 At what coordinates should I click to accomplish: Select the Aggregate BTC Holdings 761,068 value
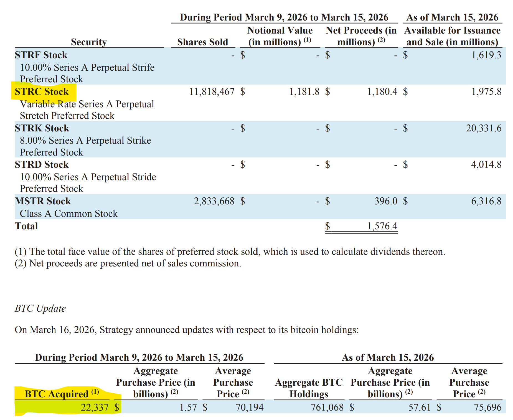click(327, 407)
